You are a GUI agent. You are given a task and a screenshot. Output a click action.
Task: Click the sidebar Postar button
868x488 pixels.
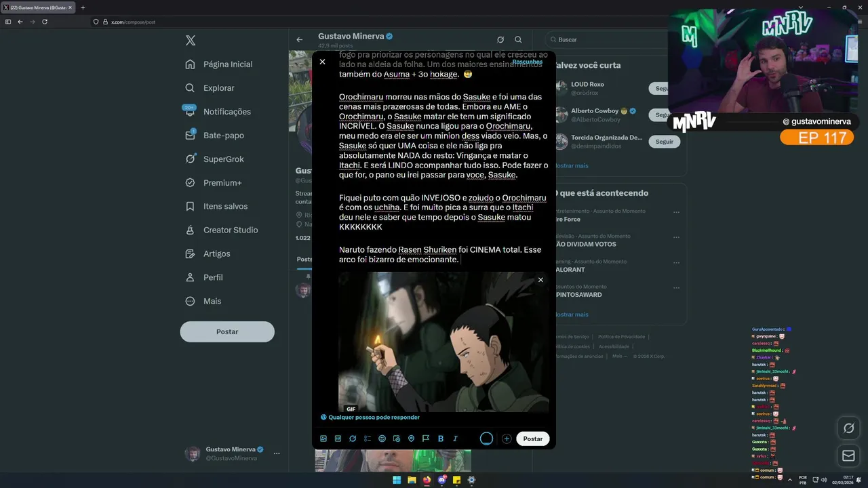[x=227, y=331]
